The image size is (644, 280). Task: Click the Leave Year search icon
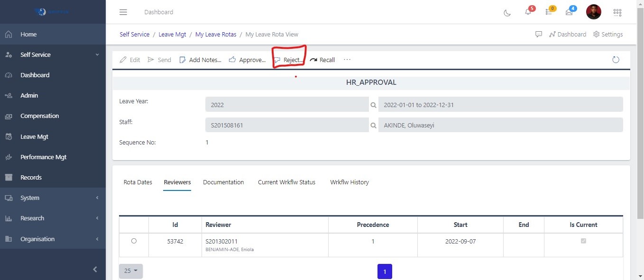[x=373, y=105]
